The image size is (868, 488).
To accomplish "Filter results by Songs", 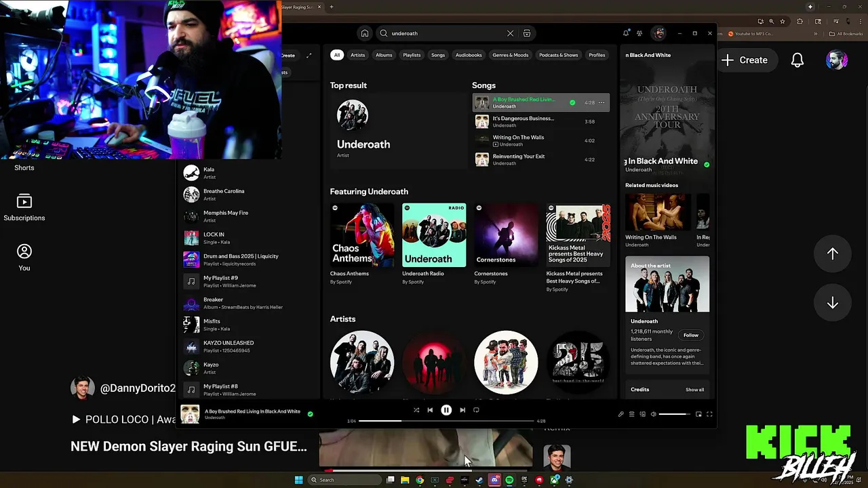I will tap(438, 55).
